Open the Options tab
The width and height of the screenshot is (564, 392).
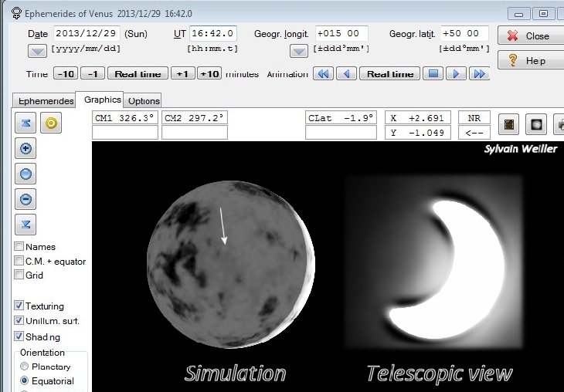[144, 101]
